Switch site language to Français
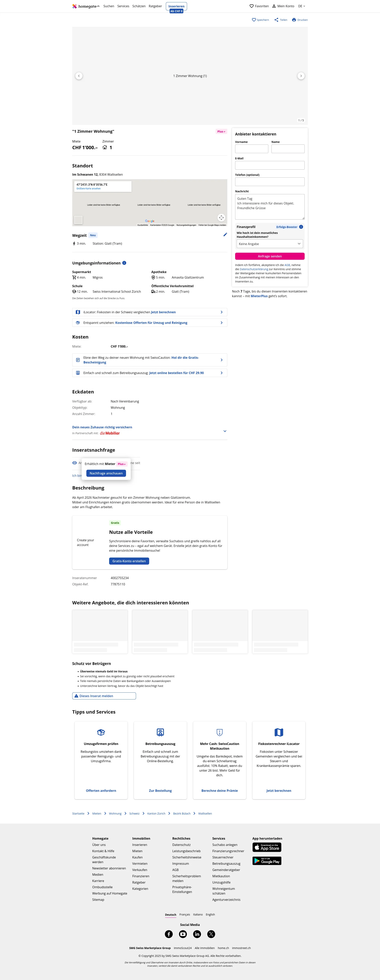This screenshot has height=980, width=380. 185,915
